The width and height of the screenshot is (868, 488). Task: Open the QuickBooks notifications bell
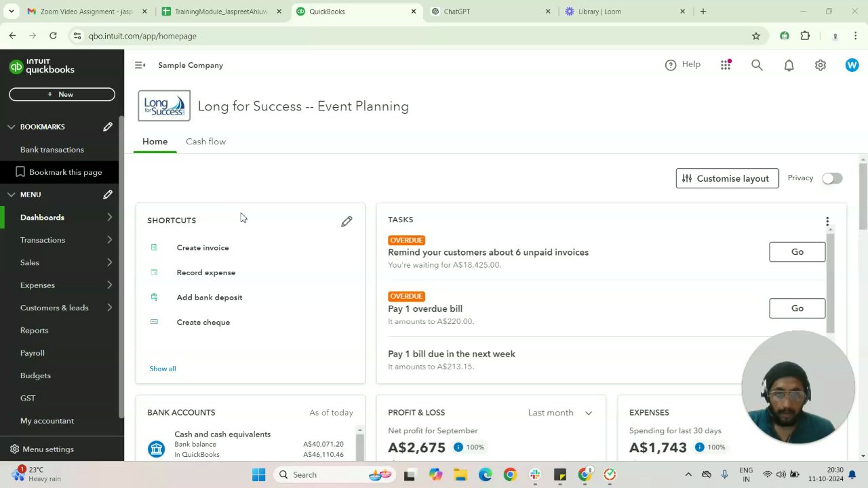(789, 65)
